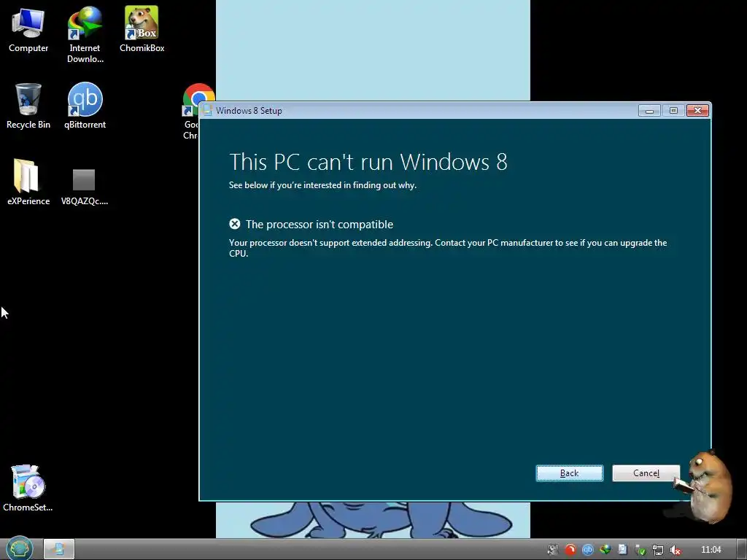Click the 'The processor isn't compatible' text
747x560 pixels.
[320, 225]
